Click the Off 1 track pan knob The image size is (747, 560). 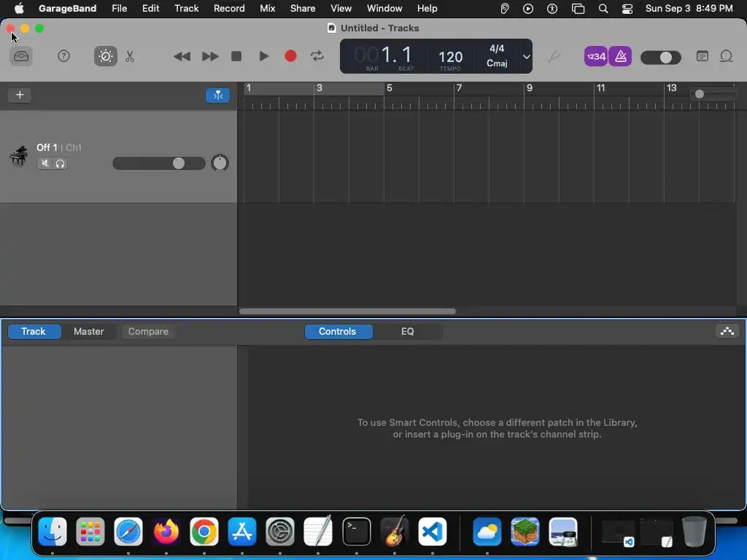point(220,163)
